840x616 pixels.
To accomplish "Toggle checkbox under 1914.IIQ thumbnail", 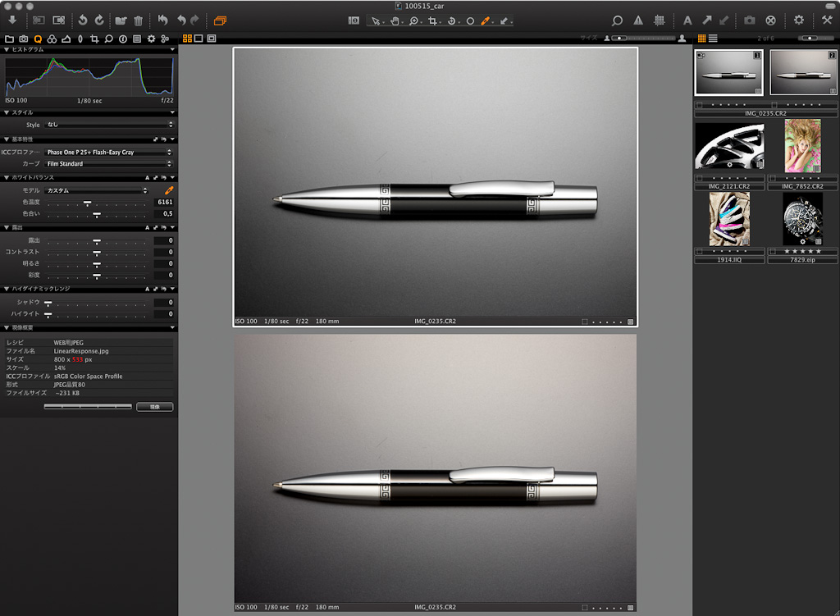I will [x=698, y=252].
